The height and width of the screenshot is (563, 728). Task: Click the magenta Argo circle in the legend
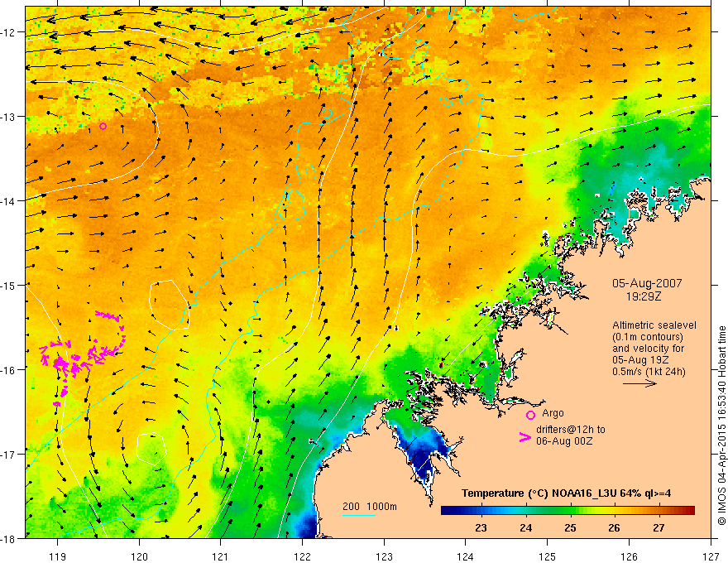coord(530,415)
